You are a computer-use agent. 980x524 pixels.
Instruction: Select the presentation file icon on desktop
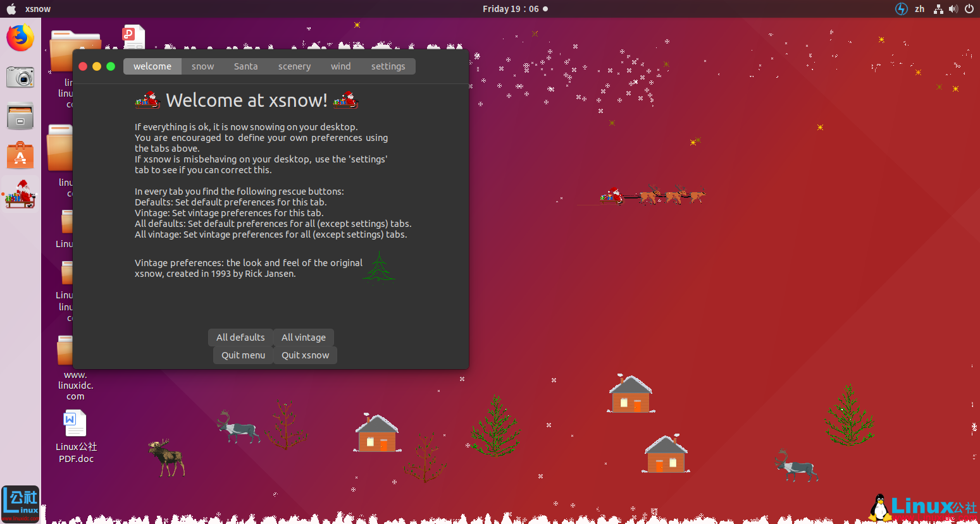133,37
